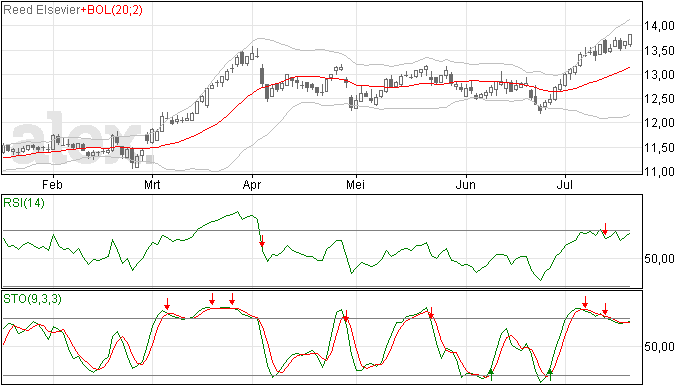Screen dimensions: 690x387
Task: Click the Apr month label
Action: point(252,185)
